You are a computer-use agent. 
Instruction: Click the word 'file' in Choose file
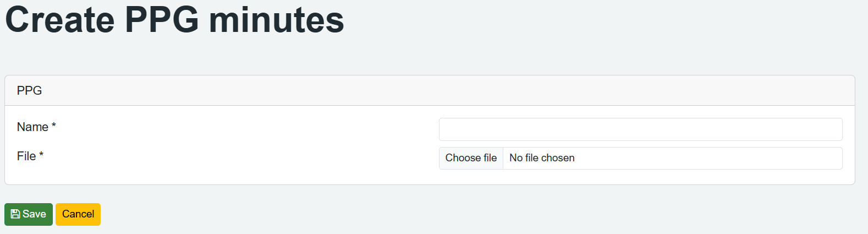tap(490, 158)
